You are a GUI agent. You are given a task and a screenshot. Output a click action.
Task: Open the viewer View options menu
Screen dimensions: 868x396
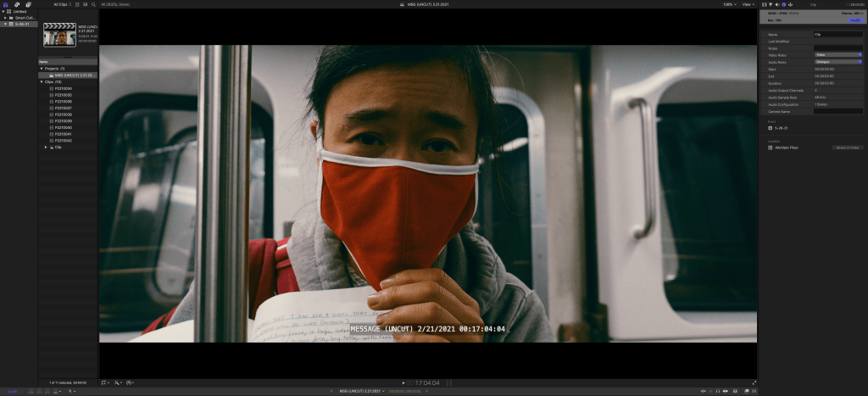coord(747,4)
